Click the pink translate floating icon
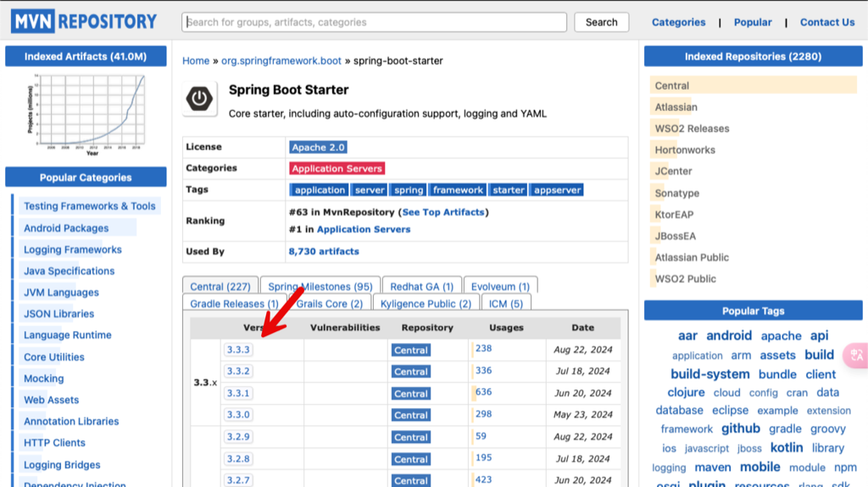Viewport: 868px width, 487px height. (x=856, y=355)
